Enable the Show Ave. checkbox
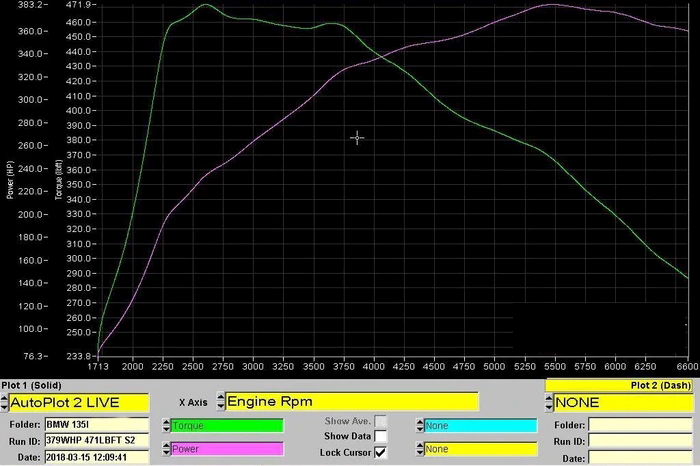The image size is (700, 466). point(380,422)
